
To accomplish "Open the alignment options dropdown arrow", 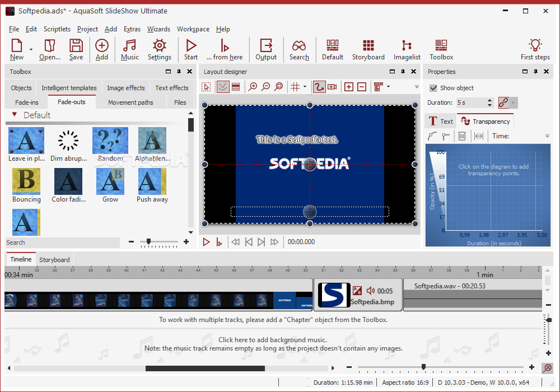I will (388, 87).
